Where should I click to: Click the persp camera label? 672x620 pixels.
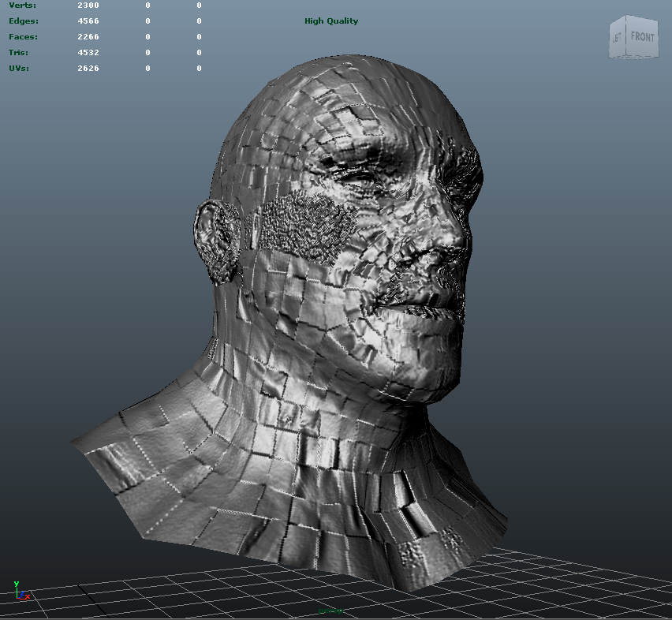(330, 610)
